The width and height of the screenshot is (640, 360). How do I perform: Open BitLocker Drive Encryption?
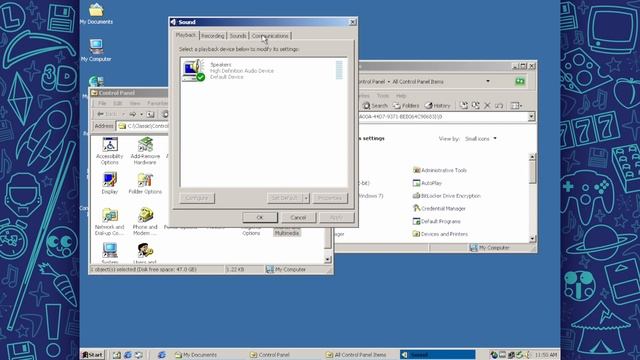point(447,196)
